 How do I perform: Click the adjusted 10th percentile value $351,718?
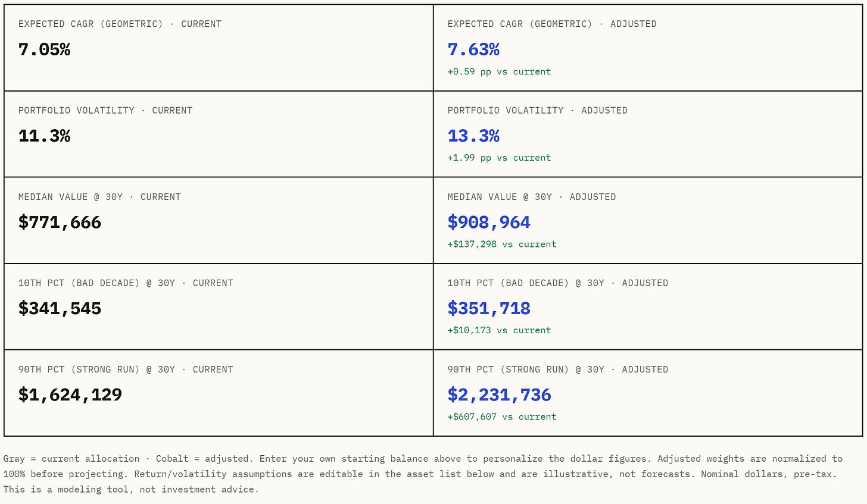(x=489, y=309)
